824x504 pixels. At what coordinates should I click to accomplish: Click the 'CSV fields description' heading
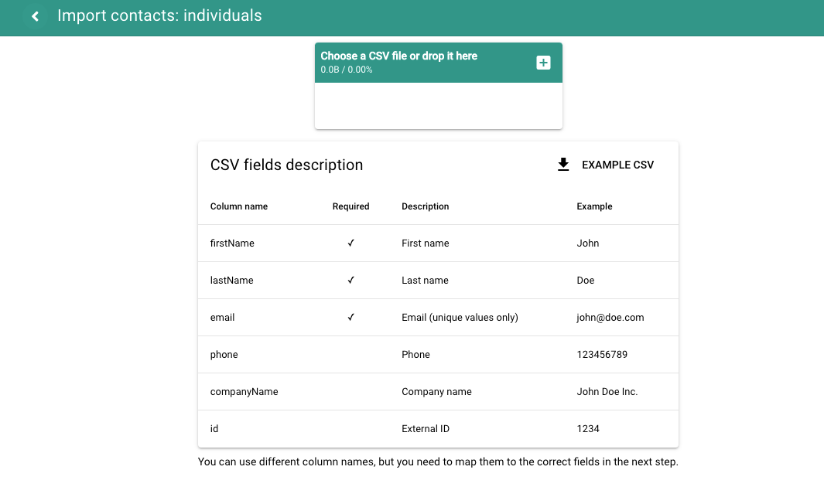coord(286,165)
